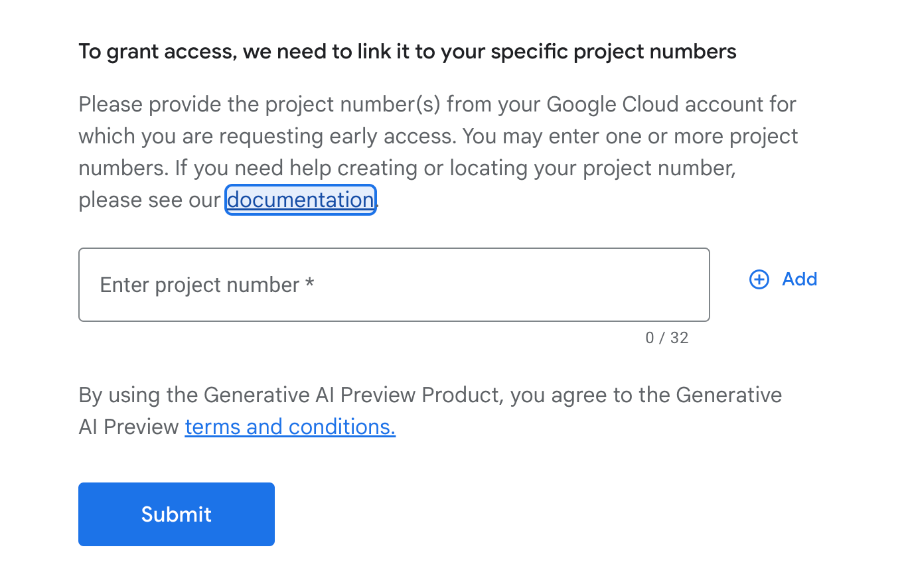Click "please see our" text before documentation
This screenshot has width=904, height=588.
point(149,200)
